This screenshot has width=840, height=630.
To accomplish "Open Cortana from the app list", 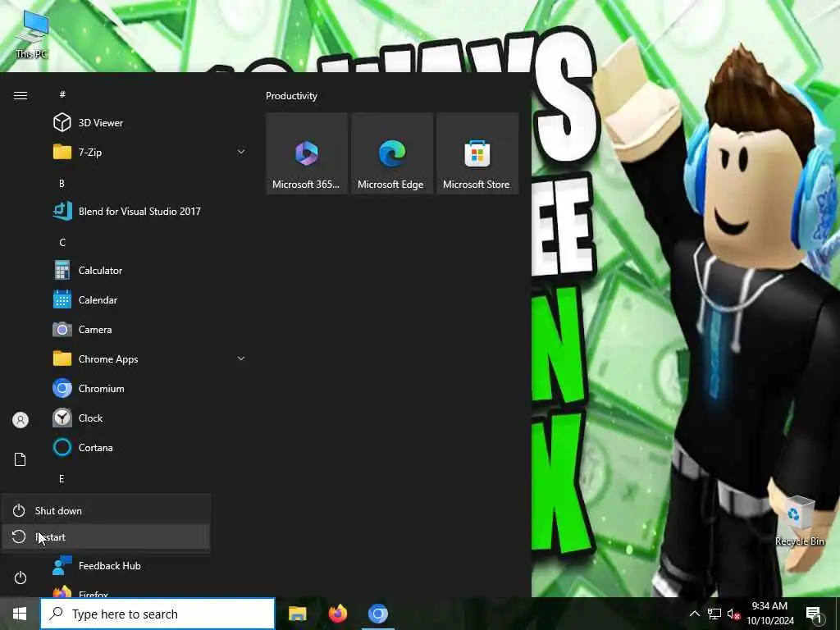I will [x=149, y=447].
